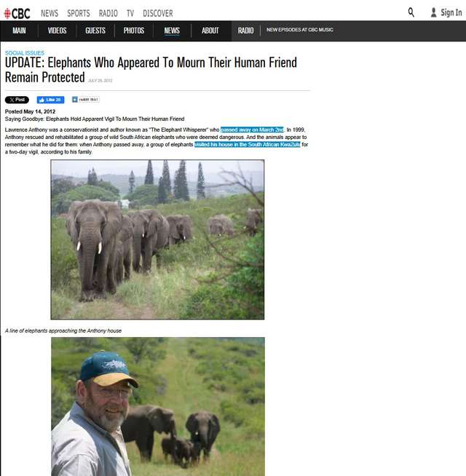Click the Facebook Like button
Viewport: 466px width, 476px height.
(x=50, y=100)
